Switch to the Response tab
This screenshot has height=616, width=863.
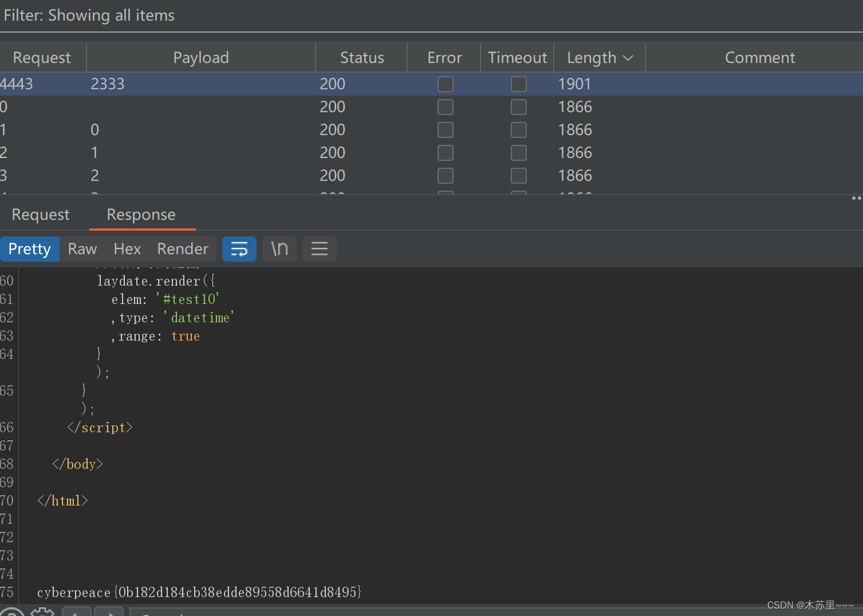coord(141,215)
